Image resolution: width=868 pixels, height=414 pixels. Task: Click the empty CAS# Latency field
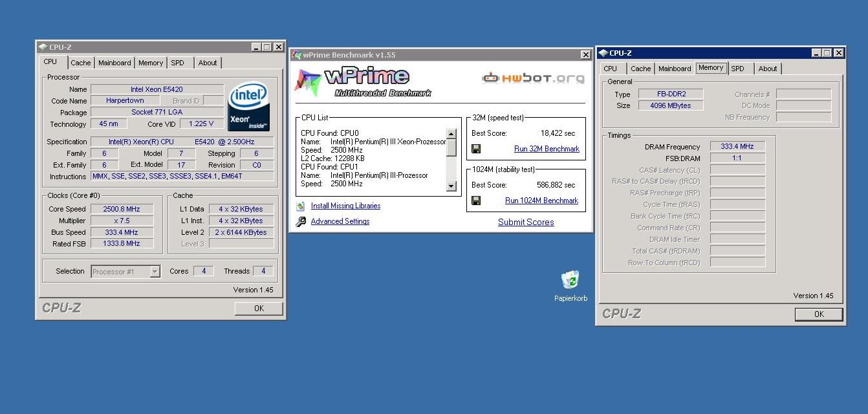click(x=737, y=169)
